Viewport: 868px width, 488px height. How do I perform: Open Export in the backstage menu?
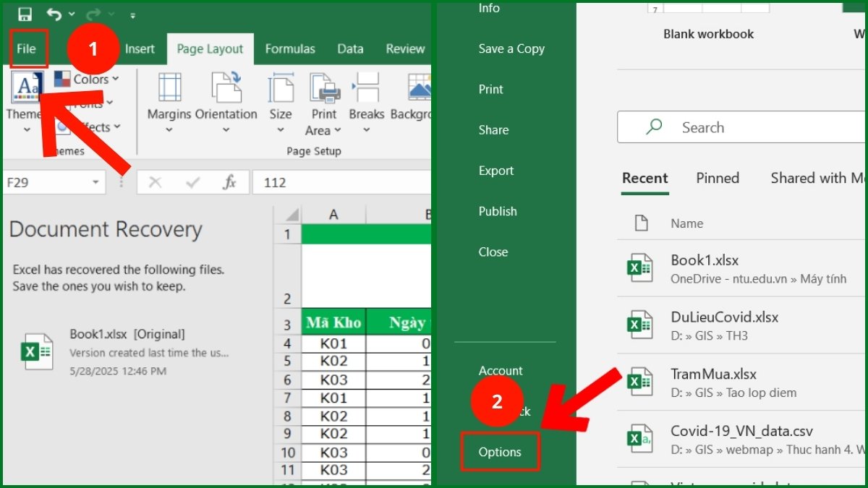click(x=496, y=171)
